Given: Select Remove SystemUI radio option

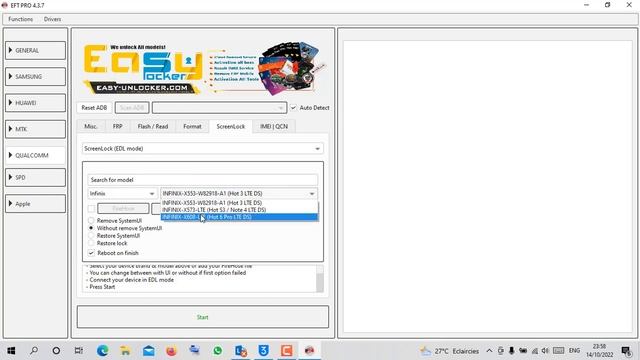Looking at the screenshot, I should 91,220.
